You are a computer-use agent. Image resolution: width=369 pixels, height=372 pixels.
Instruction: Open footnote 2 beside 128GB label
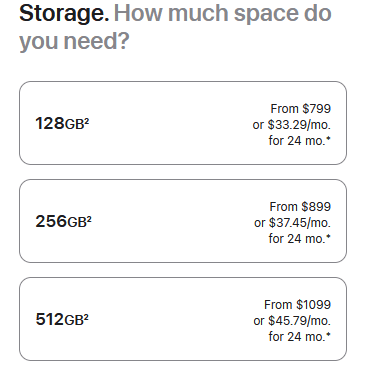pos(87,120)
